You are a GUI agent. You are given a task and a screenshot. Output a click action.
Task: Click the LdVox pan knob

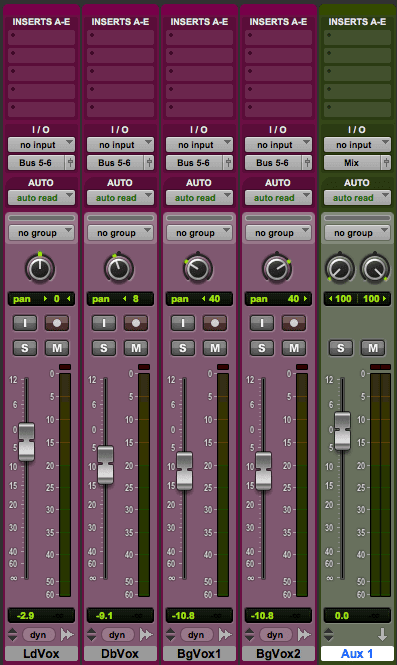40,269
